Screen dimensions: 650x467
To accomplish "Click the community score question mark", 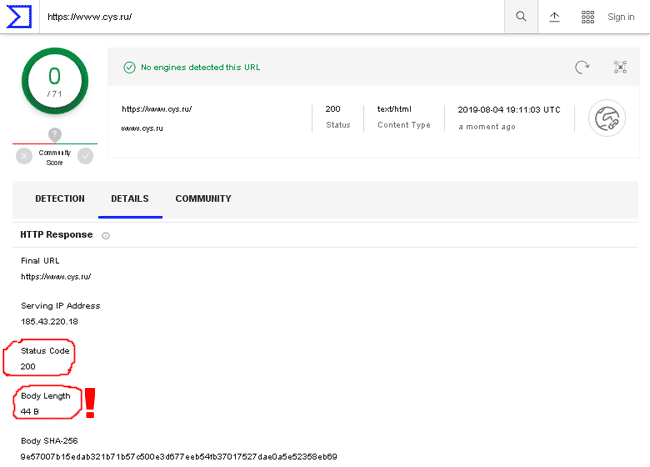I will (x=55, y=134).
